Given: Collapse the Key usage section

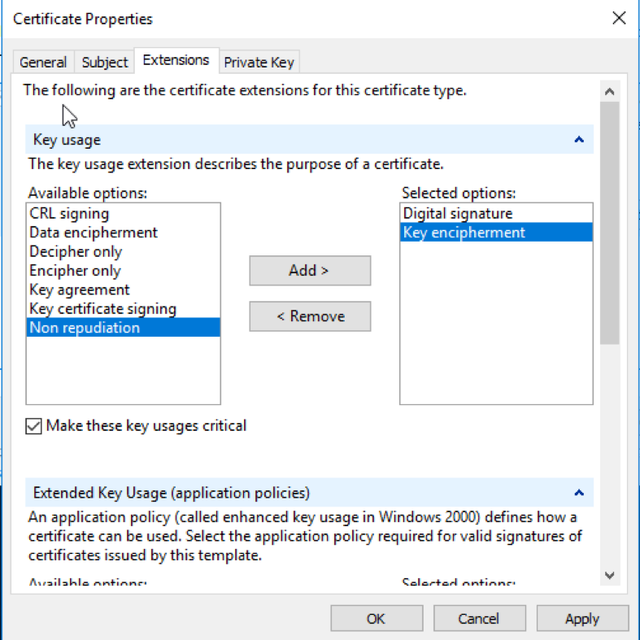Looking at the screenshot, I should click(578, 140).
